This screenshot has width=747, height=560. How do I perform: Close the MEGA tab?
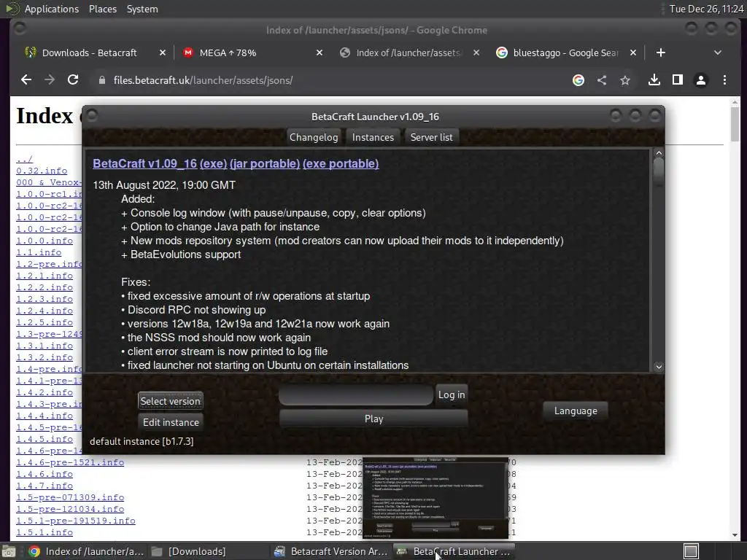pos(320,52)
